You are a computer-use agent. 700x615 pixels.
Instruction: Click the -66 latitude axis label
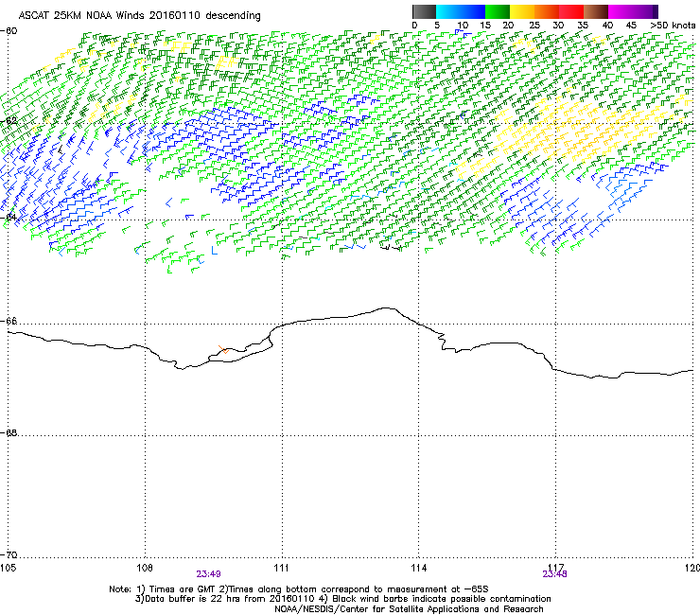point(10,321)
